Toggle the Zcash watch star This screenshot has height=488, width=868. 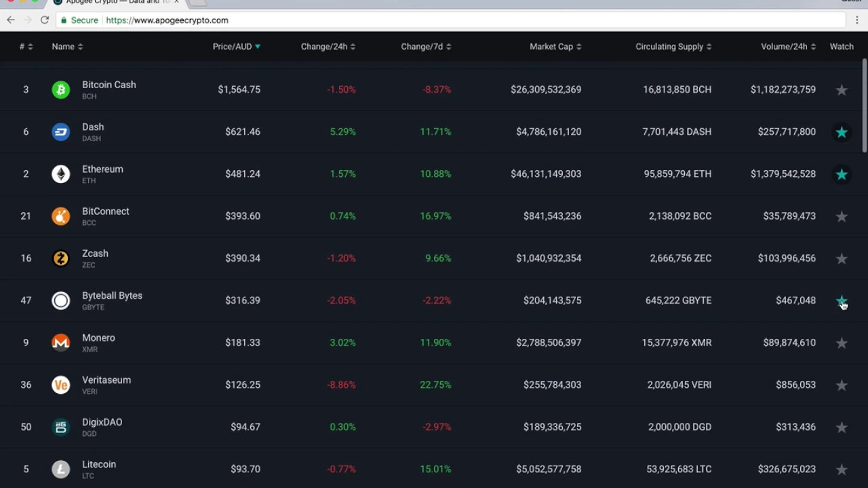click(842, 258)
